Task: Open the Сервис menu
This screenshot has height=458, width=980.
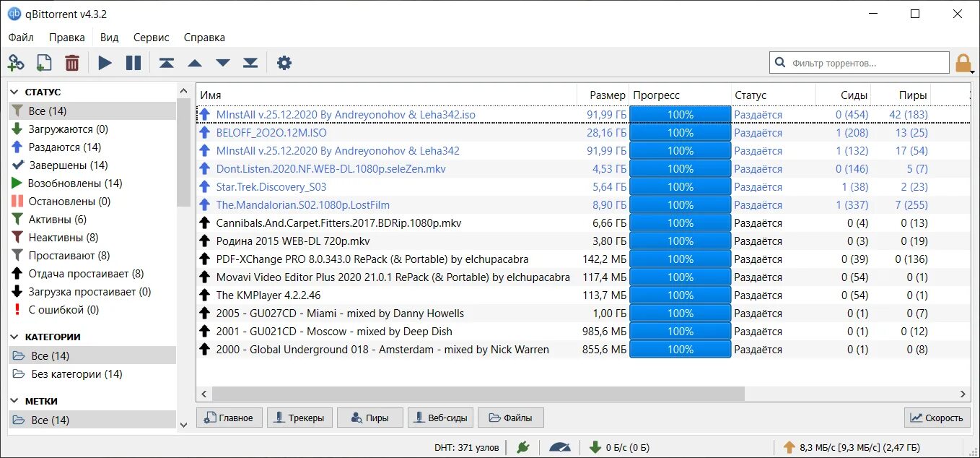Action: point(152,38)
